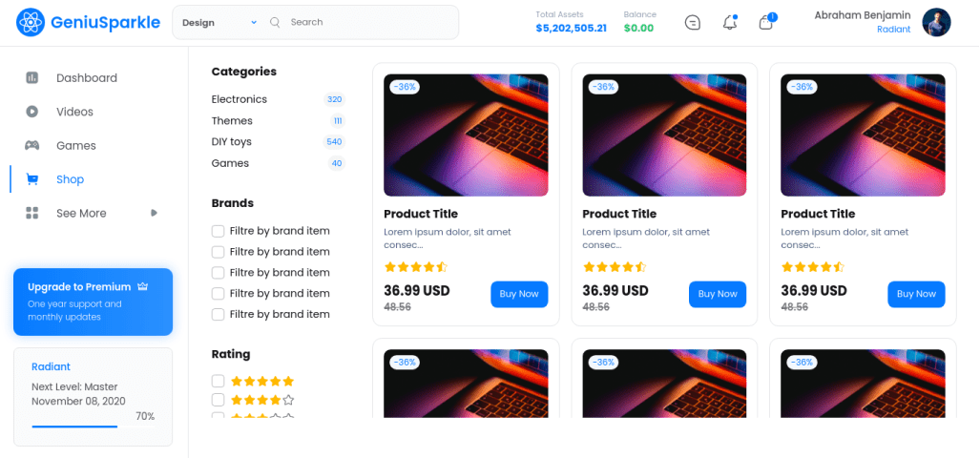Viewport: 980px width, 458px height.
Task: Enable the five-star rating filter checkbox
Action: point(219,381)
